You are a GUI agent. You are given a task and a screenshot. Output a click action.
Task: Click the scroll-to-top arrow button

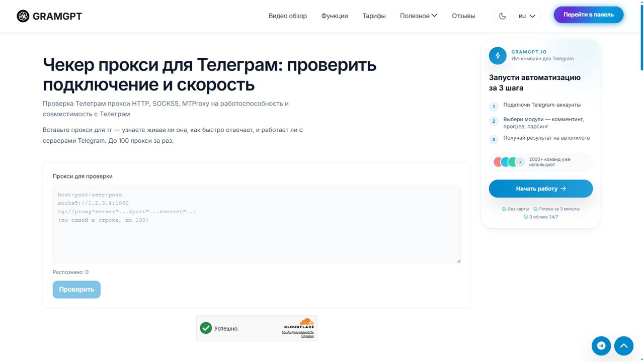[x=624, y=346]
